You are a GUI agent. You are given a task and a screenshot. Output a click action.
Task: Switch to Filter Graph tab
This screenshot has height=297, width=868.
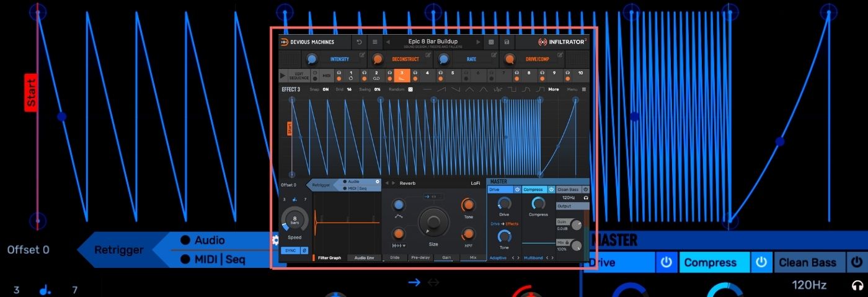[x=330, y=258]
